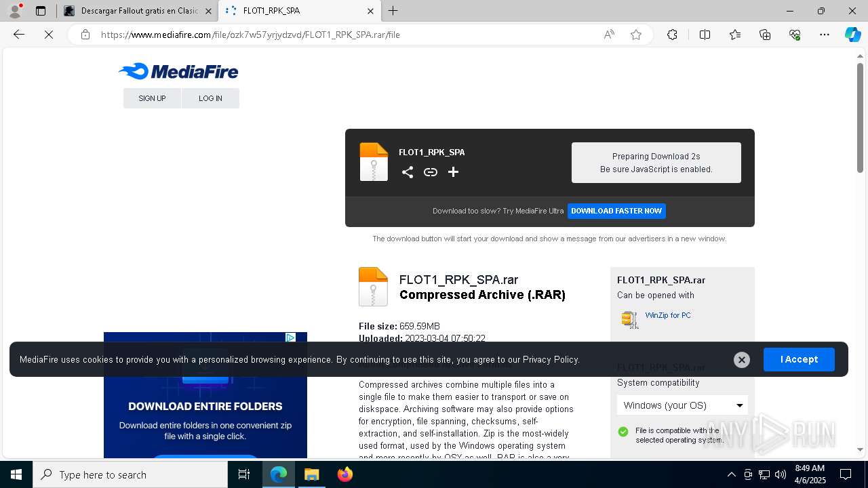Click the FLOT1_RPK_SPA.rar file heading
The image size is (868, 488).
(x=458, y=279)
